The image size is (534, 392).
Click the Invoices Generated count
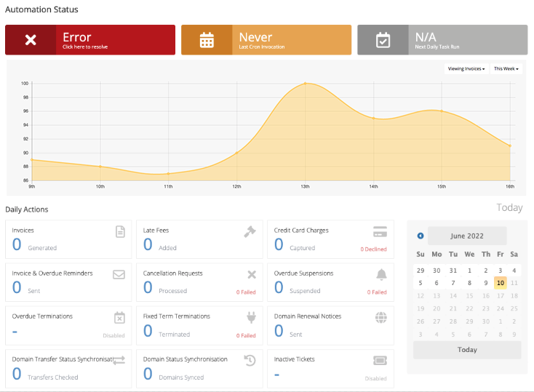pos(17,244)
